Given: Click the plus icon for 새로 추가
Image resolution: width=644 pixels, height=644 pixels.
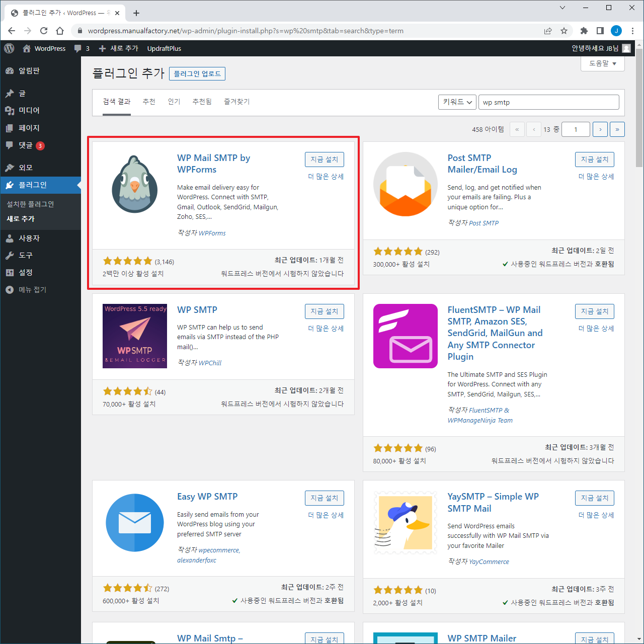Looking at the screenshot, I should click(x=102, y=48).
